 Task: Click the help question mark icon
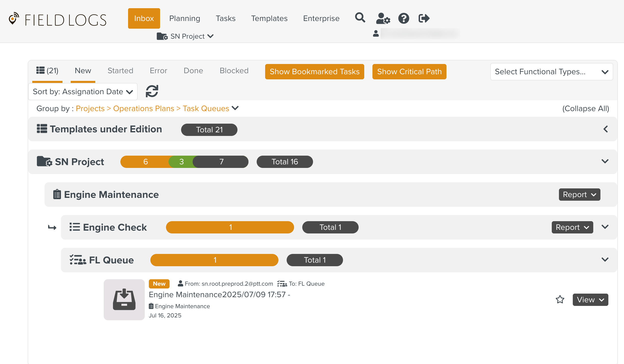[x=403, y=18]
